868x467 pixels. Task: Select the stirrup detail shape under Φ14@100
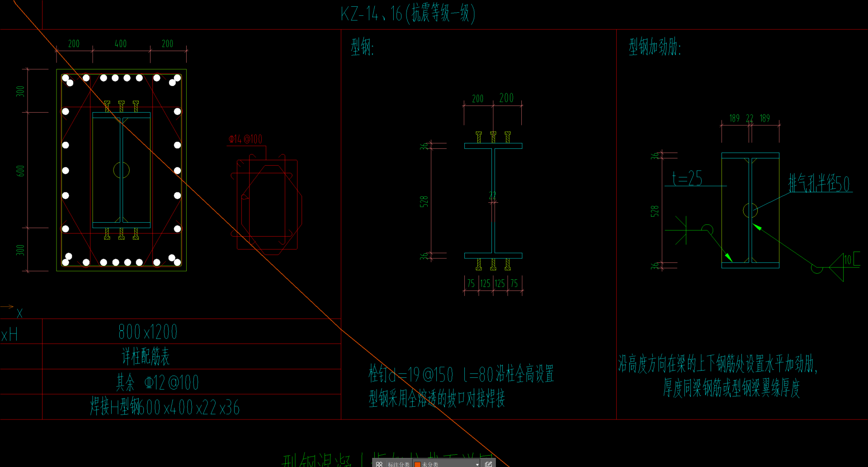(267, 204)
